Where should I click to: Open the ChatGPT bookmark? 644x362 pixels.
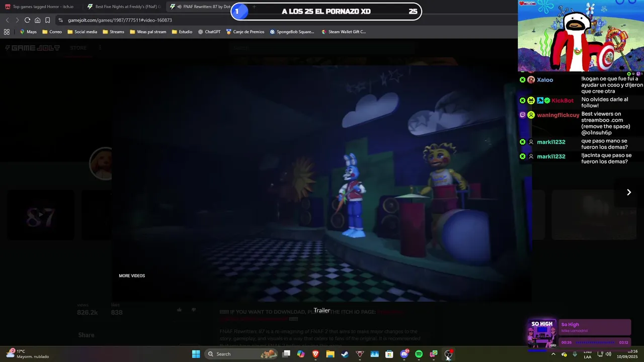[x=209, y=32]
